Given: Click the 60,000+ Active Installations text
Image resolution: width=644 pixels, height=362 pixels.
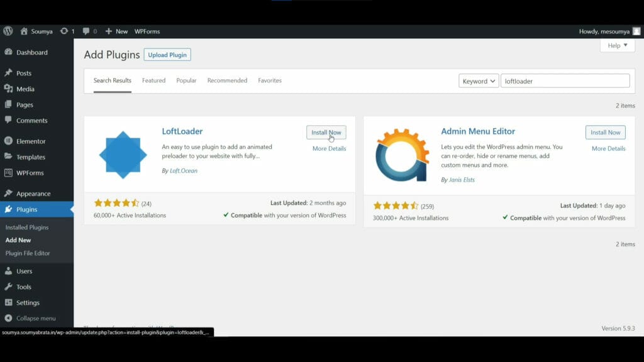Looking at the screenshot, I should click(130, 215).
